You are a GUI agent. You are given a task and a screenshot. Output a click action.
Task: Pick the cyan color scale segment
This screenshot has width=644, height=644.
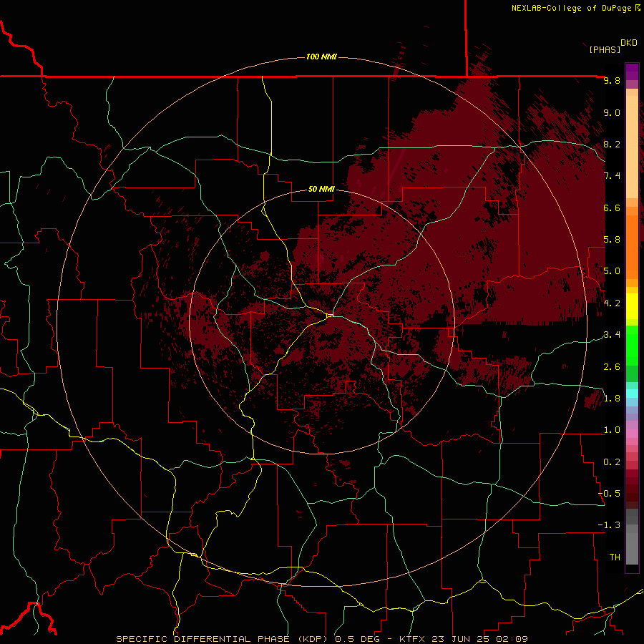tap(632, 394)
